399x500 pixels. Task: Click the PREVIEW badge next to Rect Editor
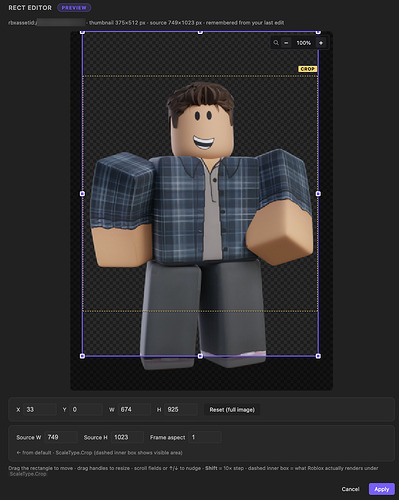(74, 8)
